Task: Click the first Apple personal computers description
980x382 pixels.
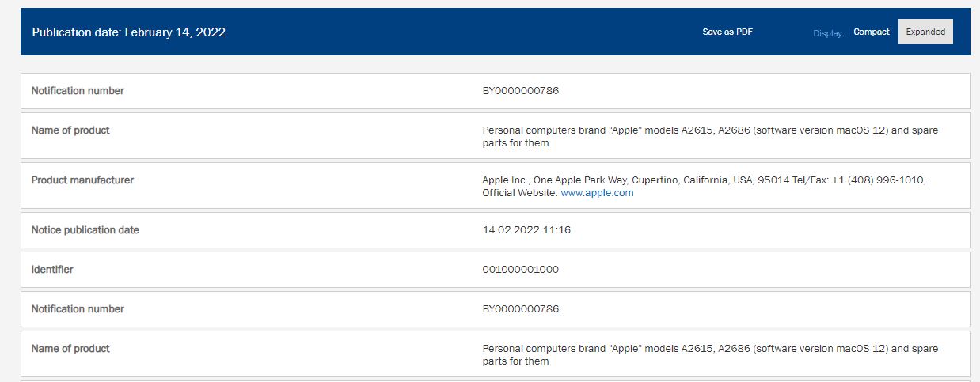Action: point(710,136)
